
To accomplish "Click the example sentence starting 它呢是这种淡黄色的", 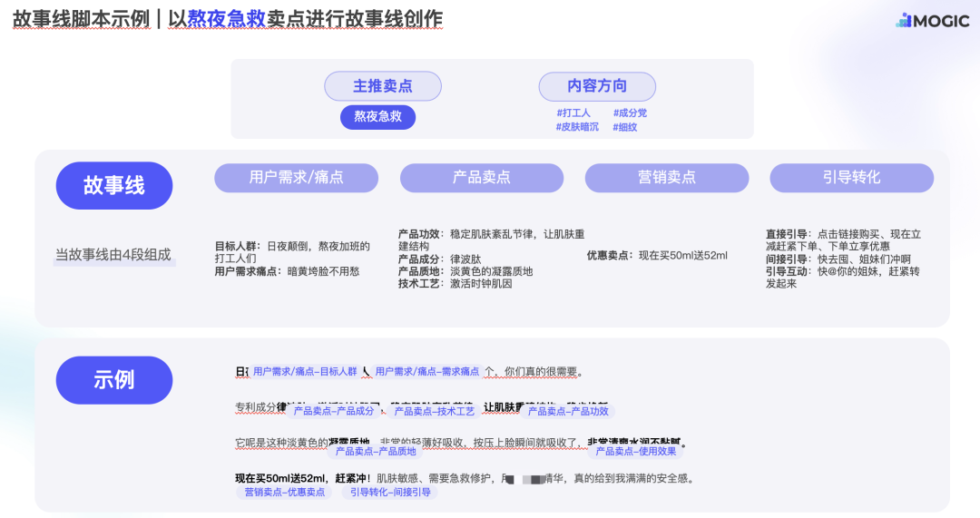I will tap(461, 443).
